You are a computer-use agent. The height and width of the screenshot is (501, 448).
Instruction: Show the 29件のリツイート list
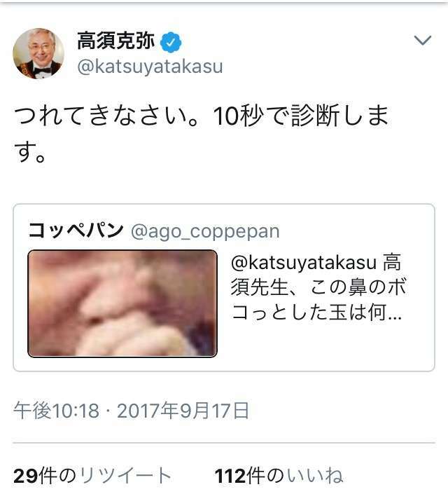(92, 476)
